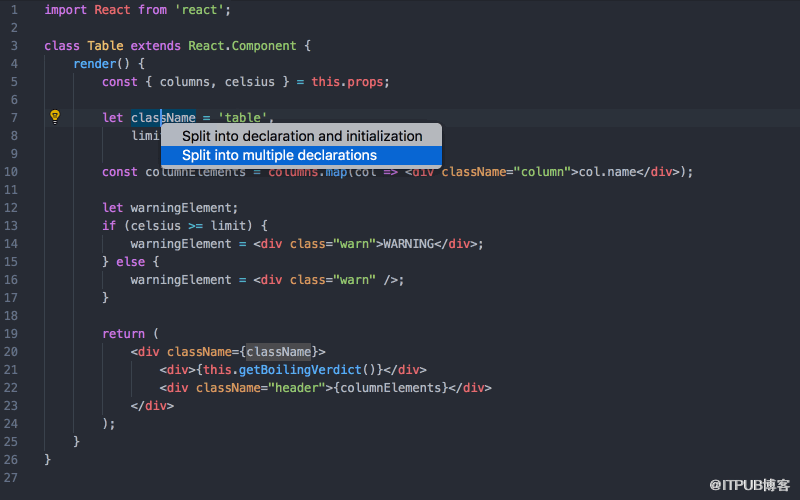Click line number 1 in gutter
The image size is (800, 500).
pos(14,10)
